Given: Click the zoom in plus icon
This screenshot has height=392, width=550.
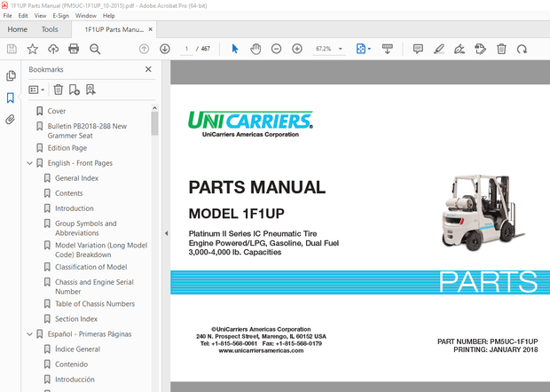Looking at the screenshot, I should coord(297,49).
